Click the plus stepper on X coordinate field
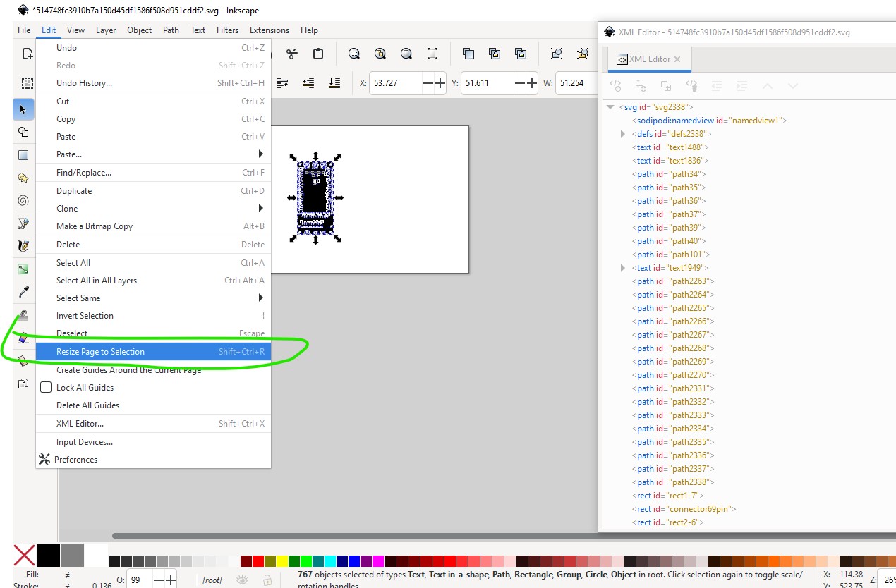Image resolution: width=896 pixels, height=588 pixels. pos(440,83)
